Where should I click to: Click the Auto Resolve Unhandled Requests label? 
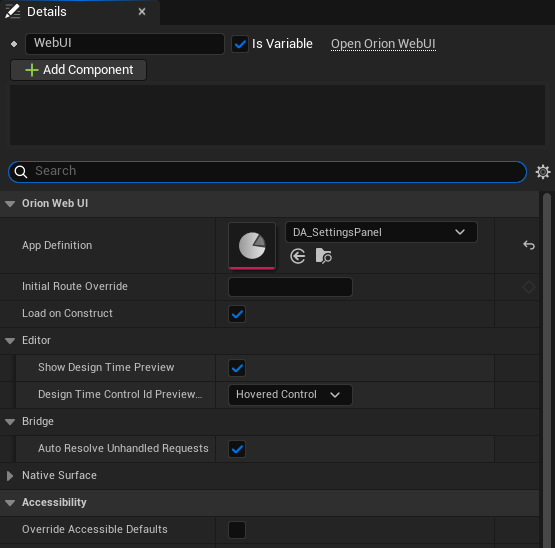(x=123, y=448)
